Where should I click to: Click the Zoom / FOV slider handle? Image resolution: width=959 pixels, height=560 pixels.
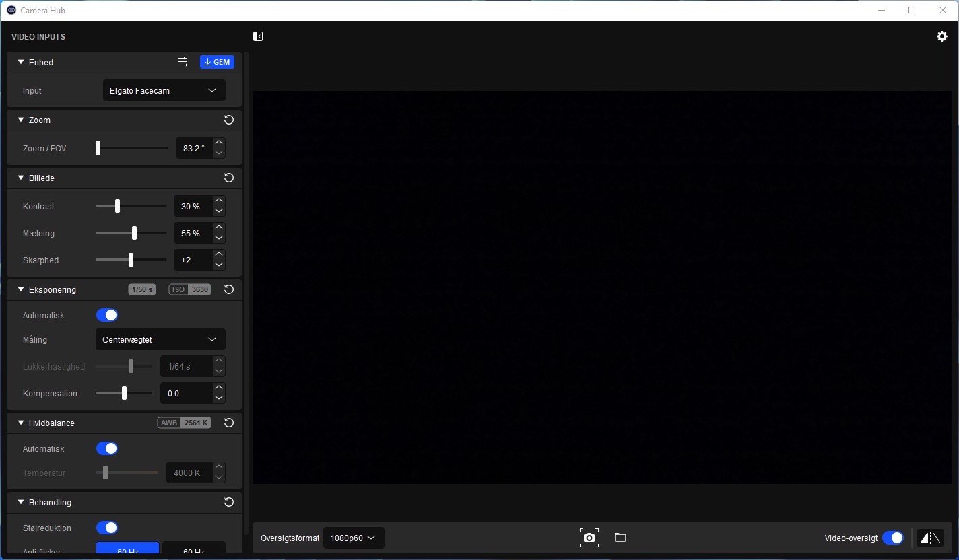coord(98,148)
